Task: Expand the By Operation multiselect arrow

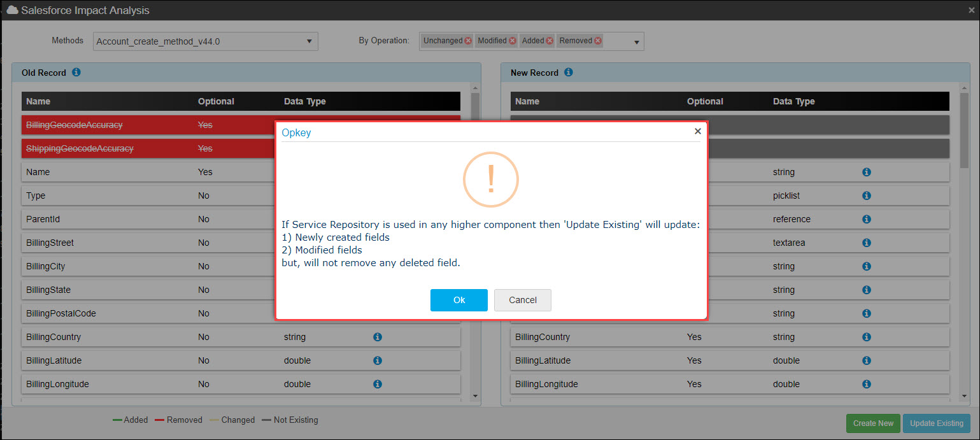Action: coord(636,43)
